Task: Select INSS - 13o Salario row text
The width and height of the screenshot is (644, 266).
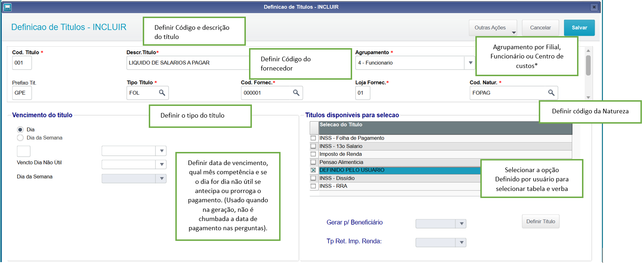Action: 341,146
